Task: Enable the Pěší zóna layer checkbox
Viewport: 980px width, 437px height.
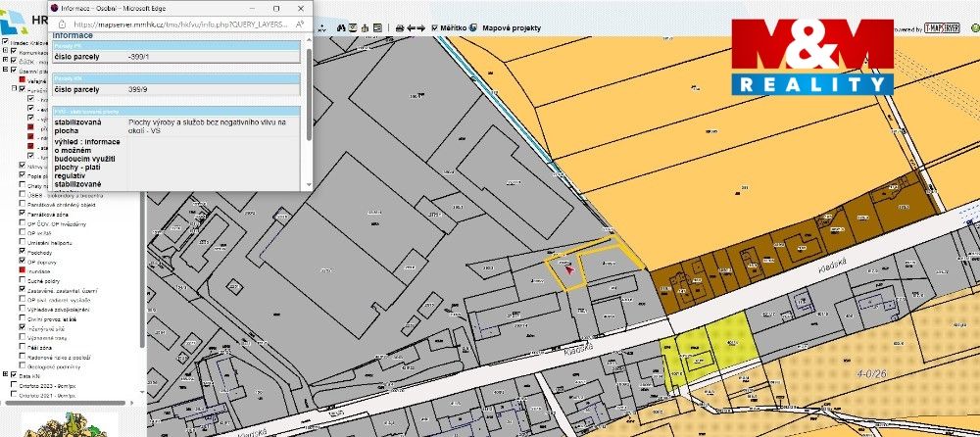Action: [23, 346]
